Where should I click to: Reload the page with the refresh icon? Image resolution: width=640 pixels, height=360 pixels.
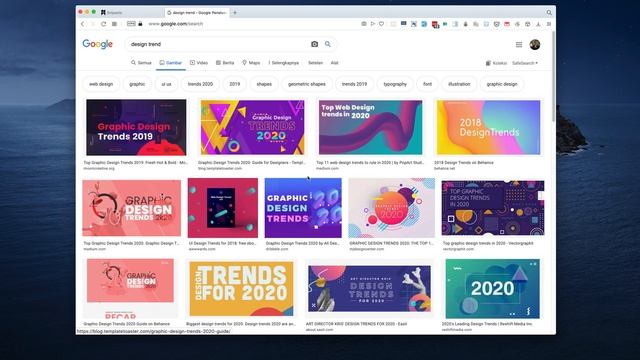[x=104, y=24]
